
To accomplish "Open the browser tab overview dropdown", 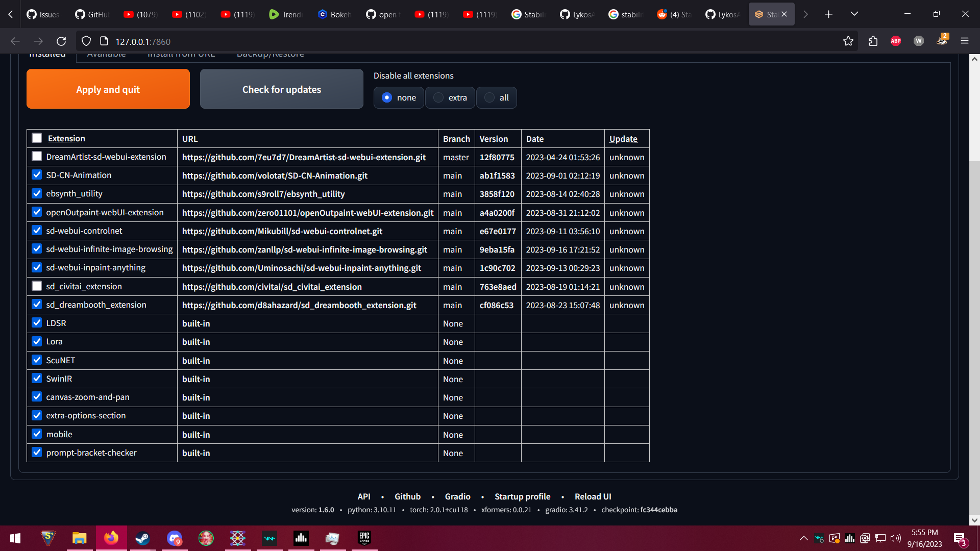I will 854,14.
